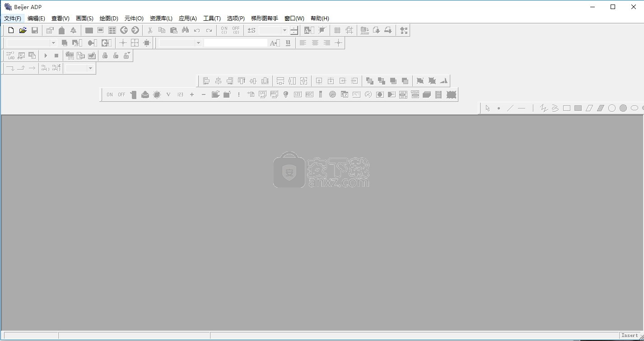Viewport: 644px width, 341px height.
Task: Click the exclamation mark alarm icon
Action: [239, 95]
